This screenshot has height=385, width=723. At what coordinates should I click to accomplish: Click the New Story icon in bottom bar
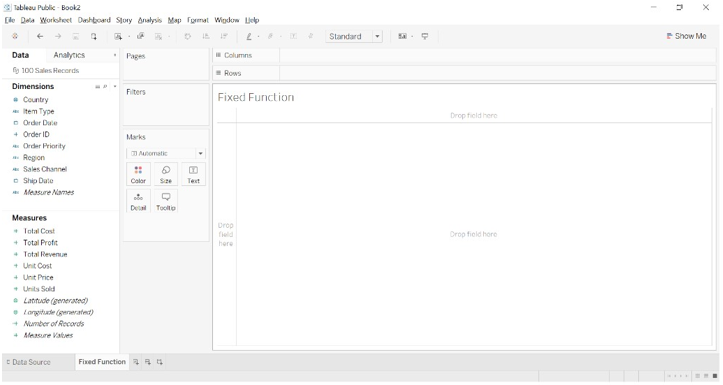point(160,362)
